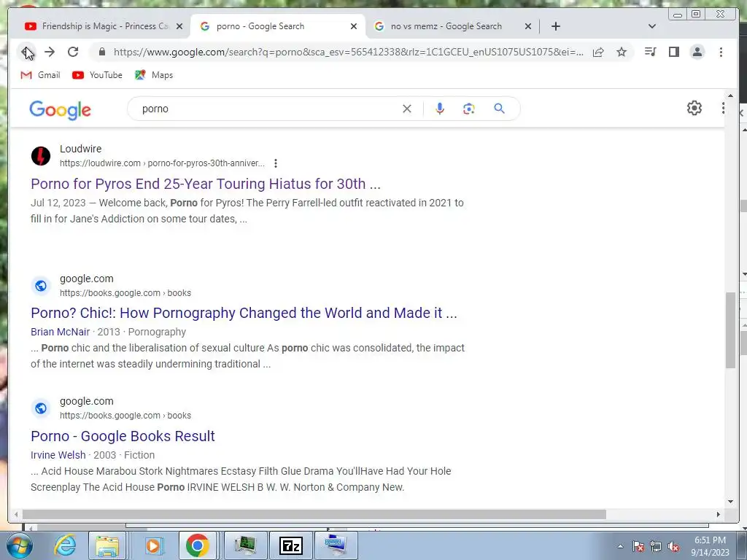Click the scroll down arrow

(730, 502)
